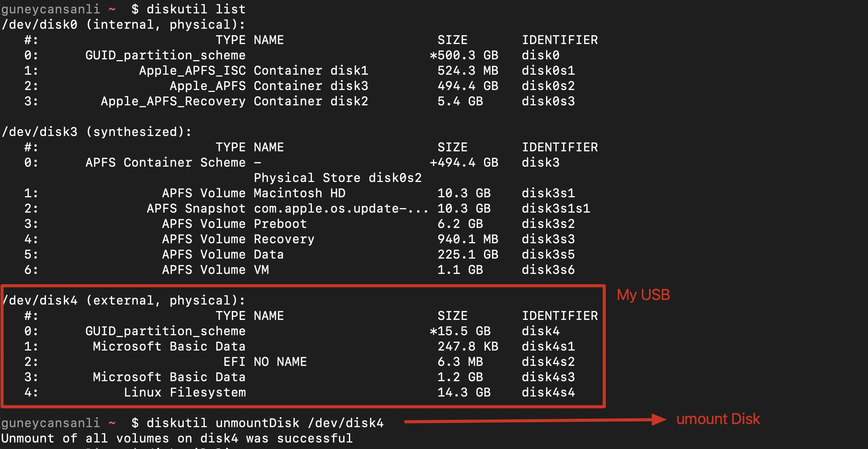Click the identifier 'disk0s2'
This screenshot has width=868, height=449.
(548, 86)
